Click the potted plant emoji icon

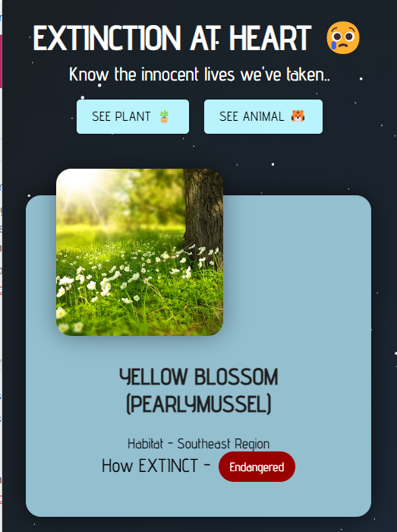click(x=164, y=116)
